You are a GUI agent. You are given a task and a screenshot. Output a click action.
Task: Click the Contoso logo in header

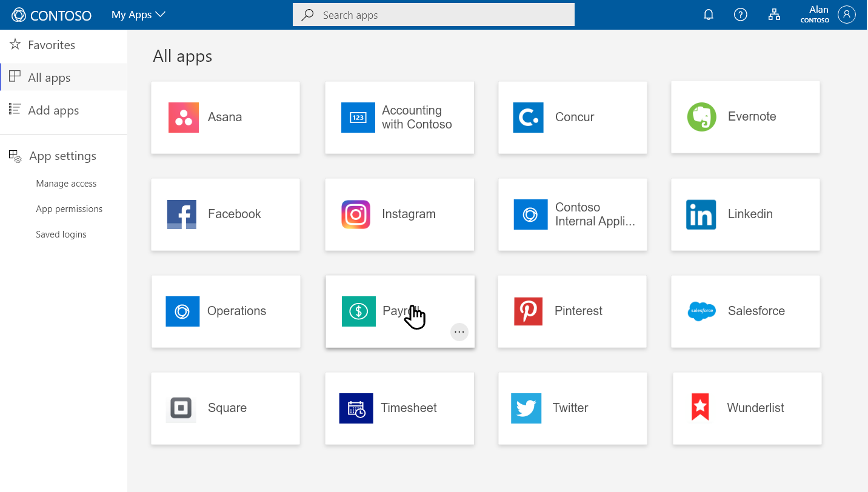(52, 15)
